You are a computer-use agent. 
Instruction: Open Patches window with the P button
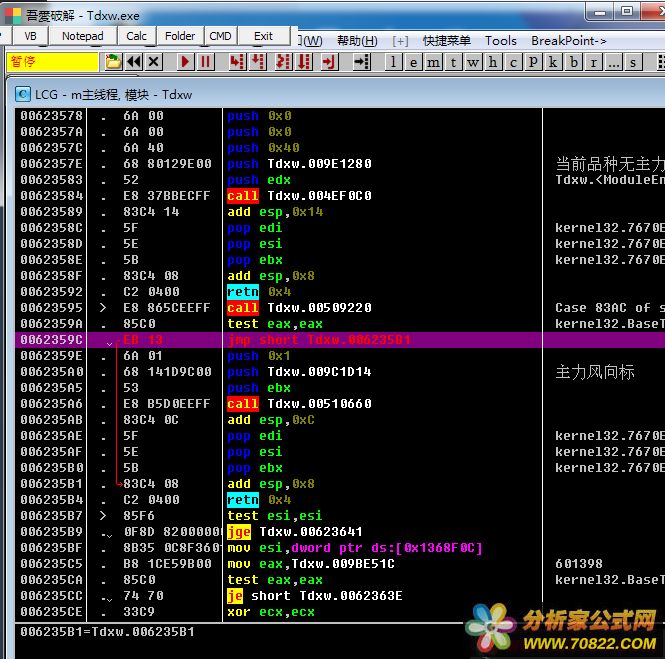click(x=533, y=62)
